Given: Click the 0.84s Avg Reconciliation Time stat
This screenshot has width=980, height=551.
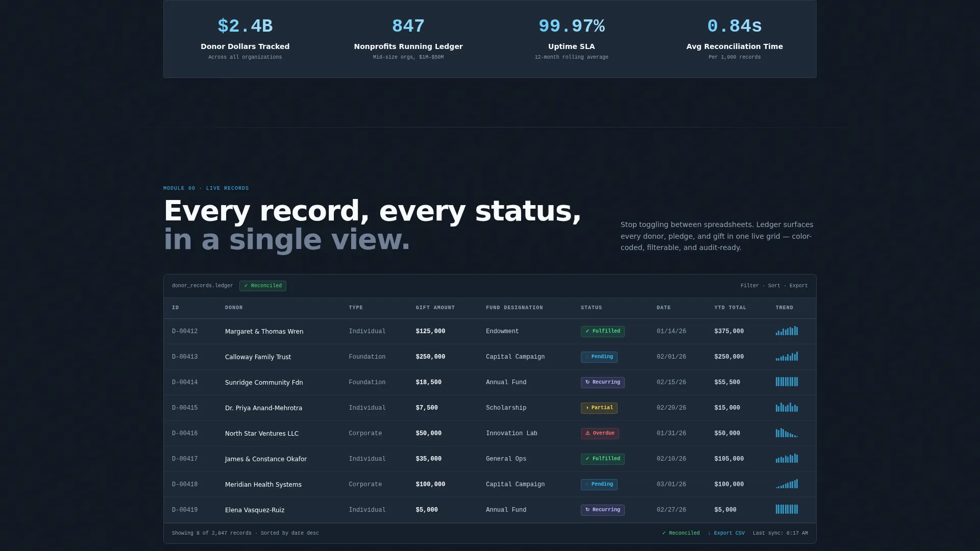Looking at the screenshot, I should coord(734,39).
